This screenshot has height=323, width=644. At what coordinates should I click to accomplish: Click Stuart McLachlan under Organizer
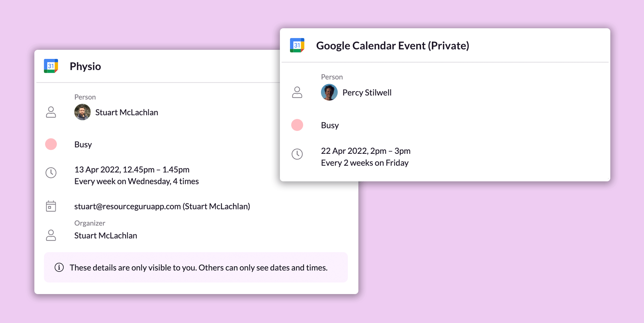click(x=106, y=236)
